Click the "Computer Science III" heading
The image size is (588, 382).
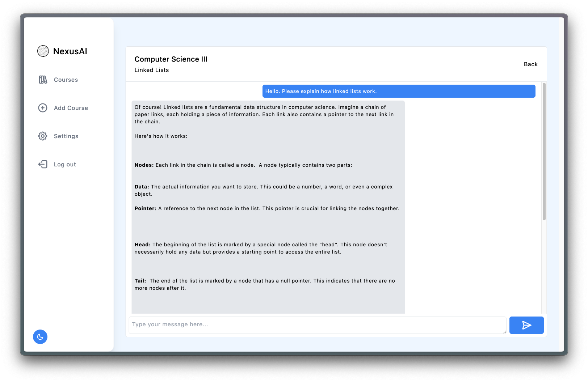point(171,59)
